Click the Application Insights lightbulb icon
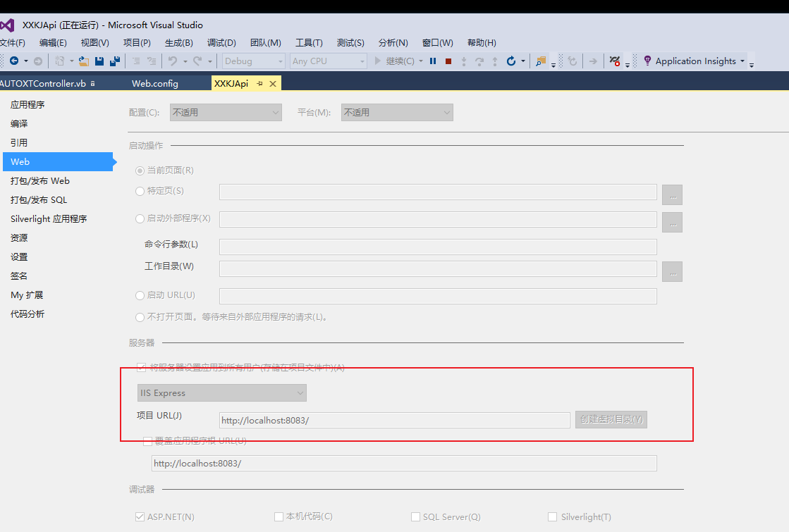Viewport: 789px width, 532px height. tap(647, 61)
